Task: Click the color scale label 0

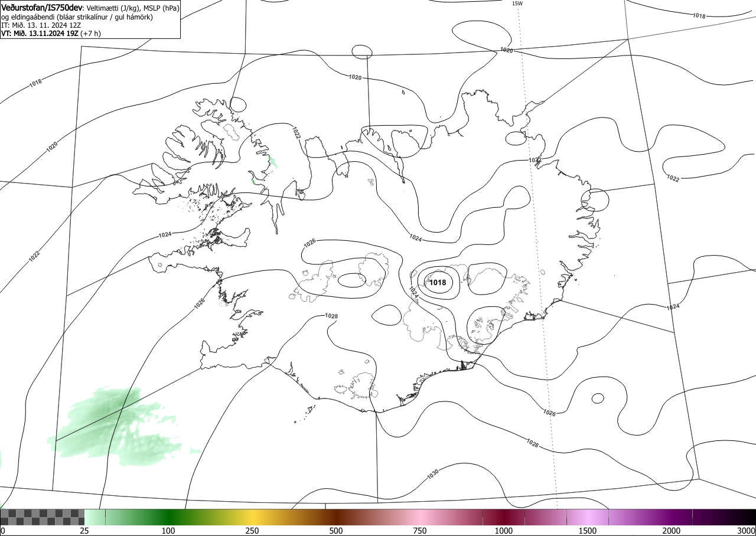Action: point(3,531)
